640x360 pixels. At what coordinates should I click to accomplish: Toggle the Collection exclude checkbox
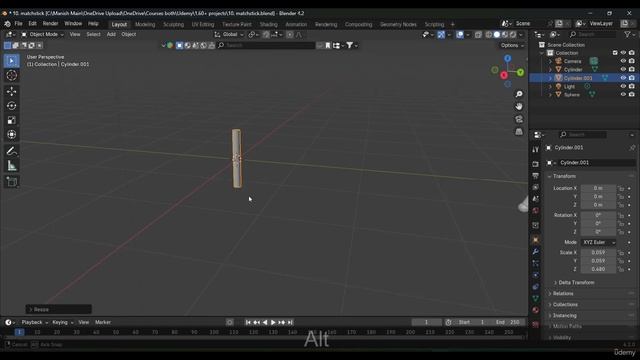615,53
